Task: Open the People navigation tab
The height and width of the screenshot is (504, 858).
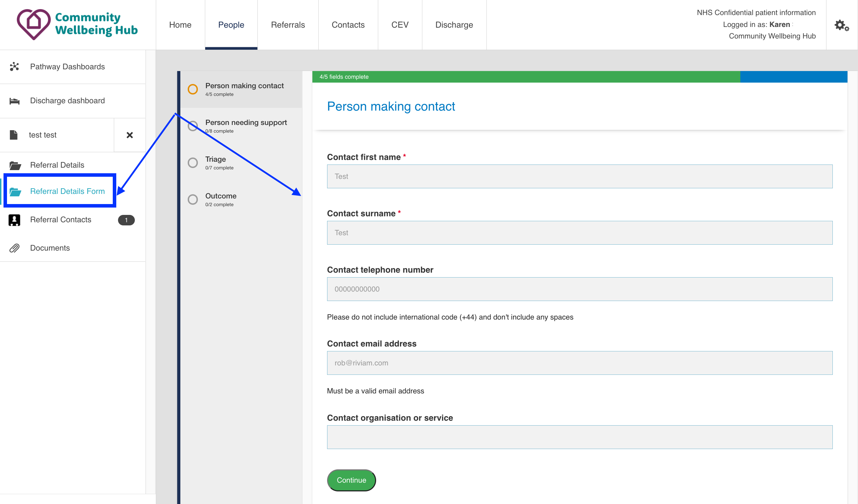Action: (x=231, y=24)
